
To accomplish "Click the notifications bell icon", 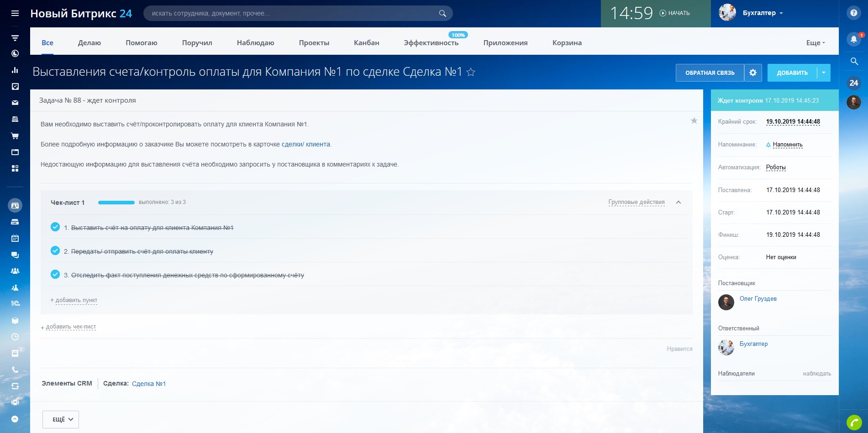I will (x=853, y=39).
